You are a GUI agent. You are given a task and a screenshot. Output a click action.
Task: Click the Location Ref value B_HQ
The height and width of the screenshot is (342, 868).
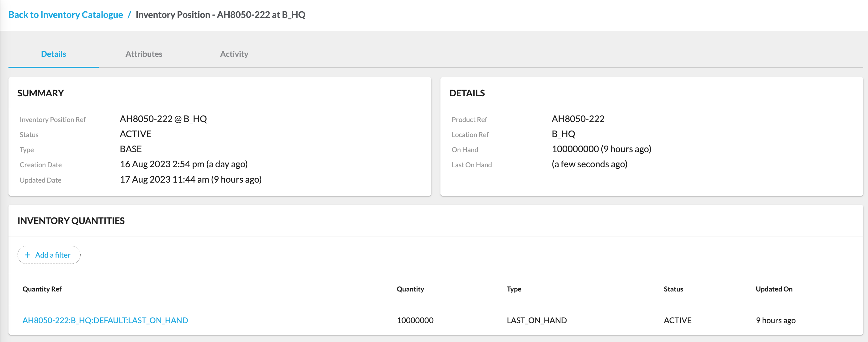[x=564, y=134]
